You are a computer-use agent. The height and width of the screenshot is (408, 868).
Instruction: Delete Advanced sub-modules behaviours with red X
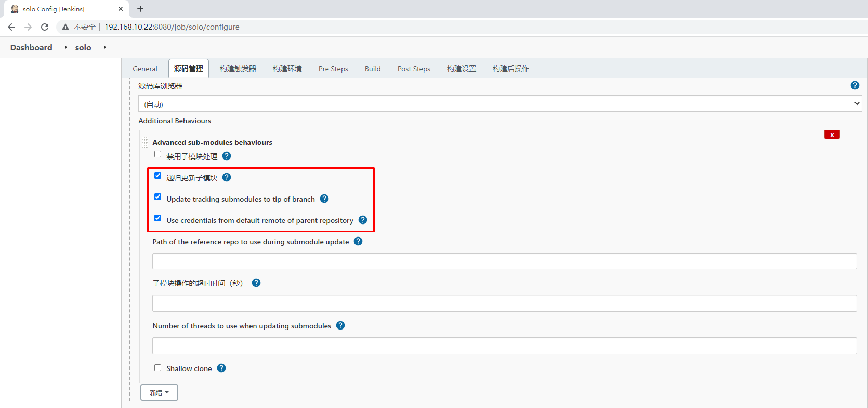[x=832, y=135]
